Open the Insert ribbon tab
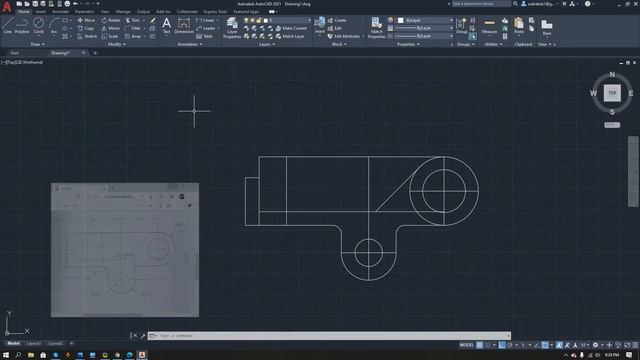Screen dimensions: 640x360 tap(41, 12)
